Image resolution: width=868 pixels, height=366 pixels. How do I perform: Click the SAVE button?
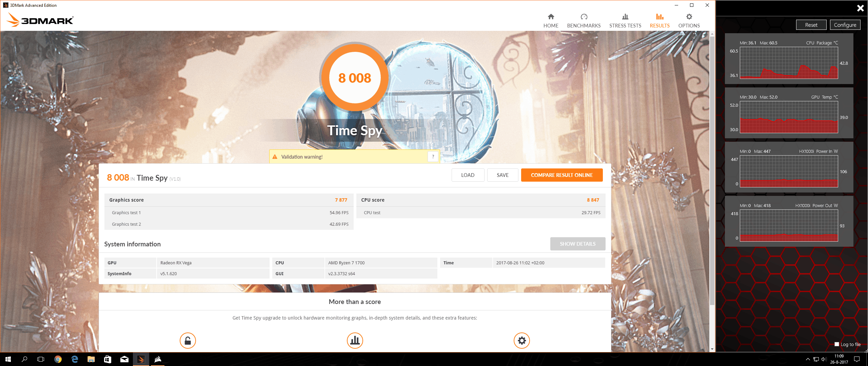(x=502, y=175)
